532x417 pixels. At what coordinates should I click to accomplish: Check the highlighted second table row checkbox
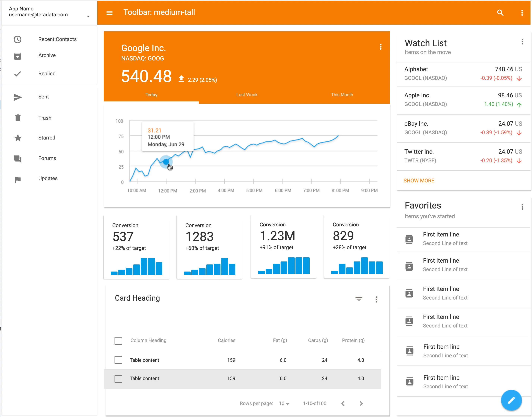118,378
